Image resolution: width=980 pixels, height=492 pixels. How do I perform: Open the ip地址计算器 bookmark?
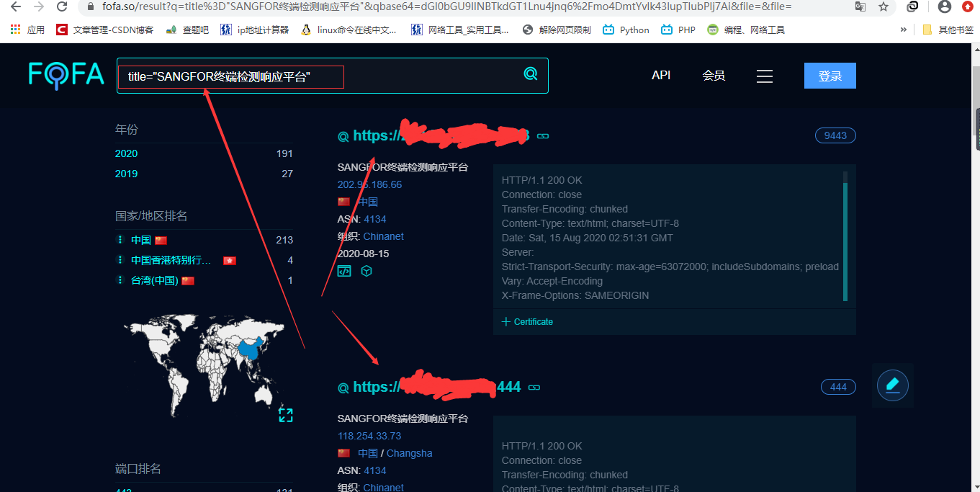255,30
